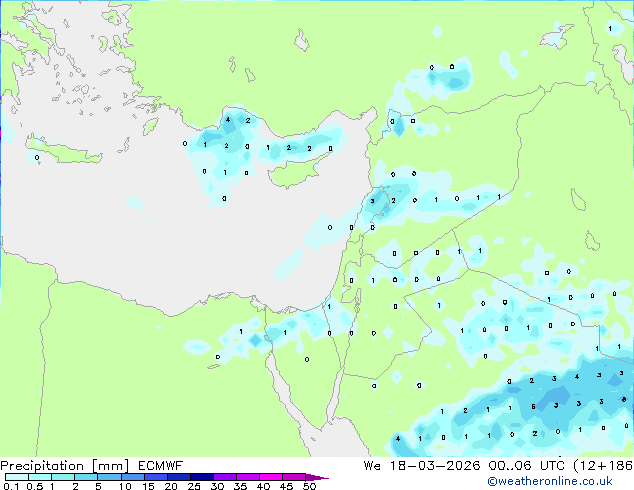Image resolution: width=634 pixels, height=490 pixels.
Task: Click the legend label '10'
Action: (125, 486)
